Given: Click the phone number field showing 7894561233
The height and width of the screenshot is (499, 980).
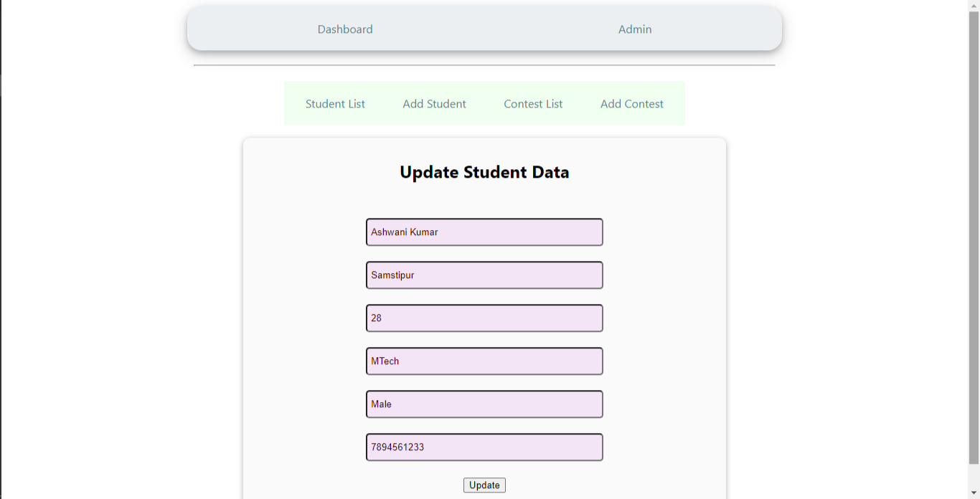Looking at the screenshot, I should [x=484, y=447].
